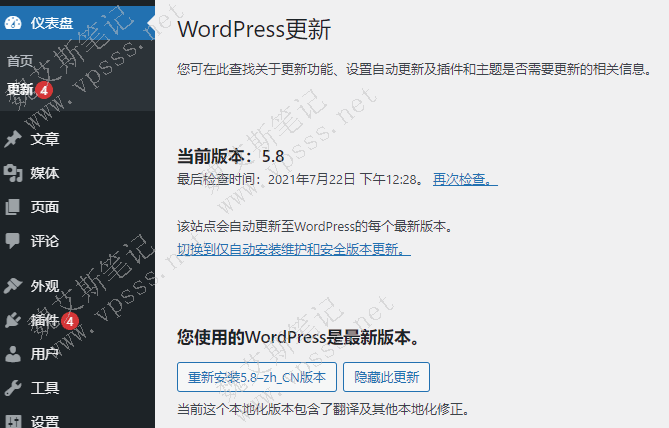Viewport: 669px width, 428px height.
Task: Click the 隐藏此更新 button
Action: pyautogui.click(x=387, y=377)
